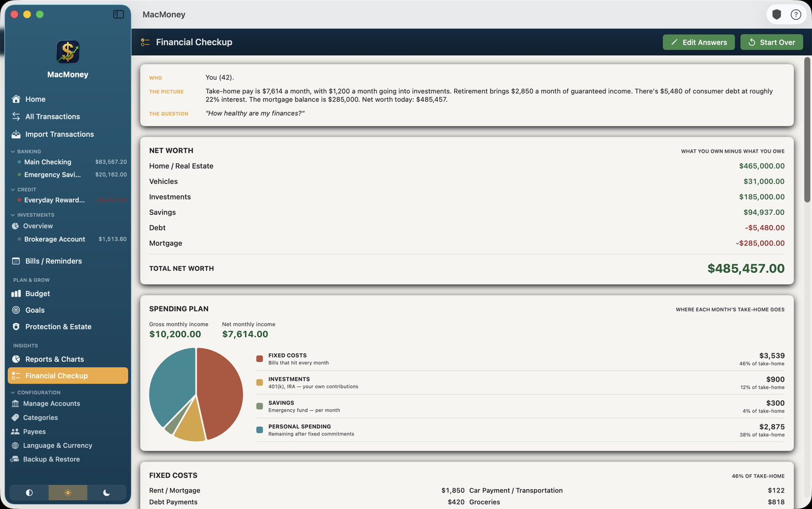Collapse the Configuration section
This screenshot has height=509, width=812.
coord(13,393)
